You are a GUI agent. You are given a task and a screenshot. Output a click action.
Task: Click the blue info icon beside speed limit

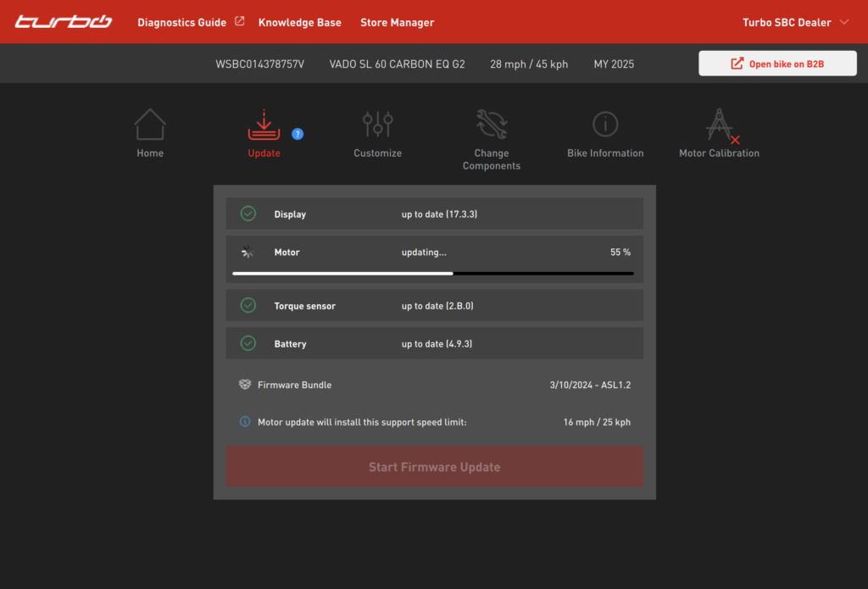[x=245, y=421]
